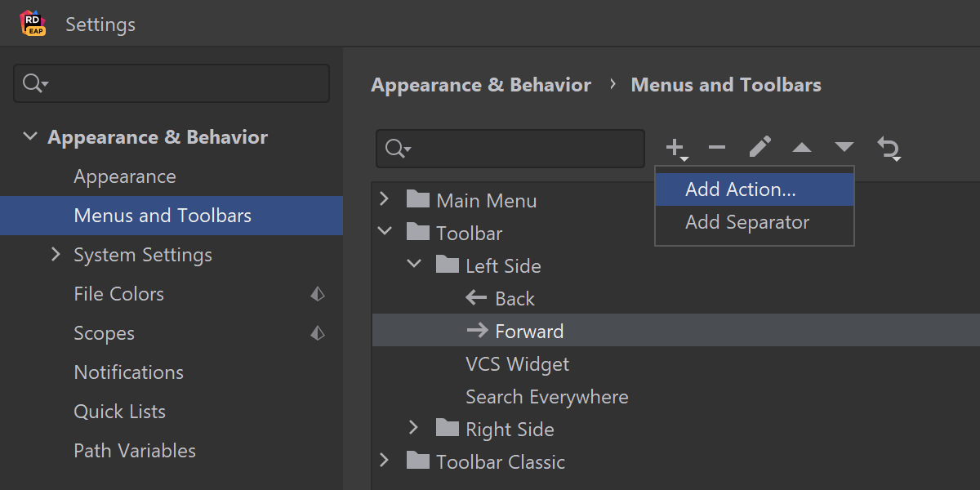
Task: Click the Add plus toolbar icon
Action: point(675,148)
